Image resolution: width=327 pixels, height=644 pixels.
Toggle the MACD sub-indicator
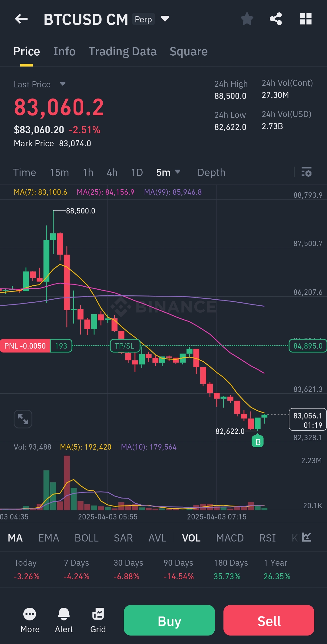230,538
